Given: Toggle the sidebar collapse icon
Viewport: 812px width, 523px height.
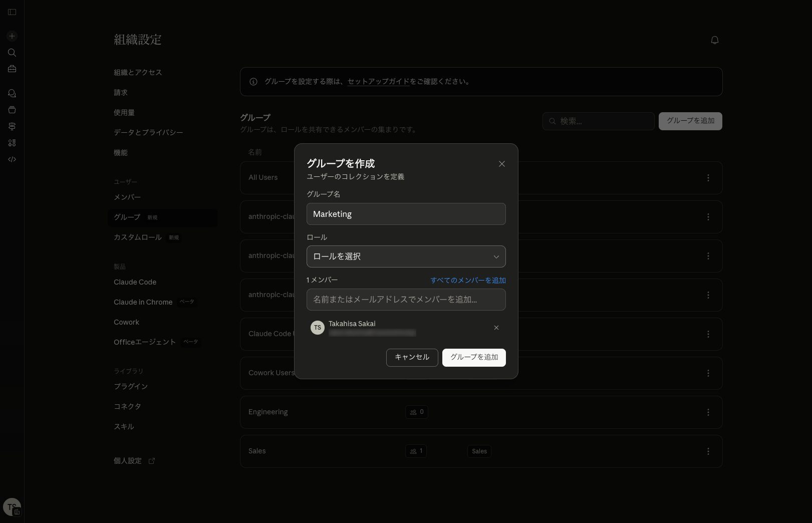Looking at the screenshot, I should 12,12.
